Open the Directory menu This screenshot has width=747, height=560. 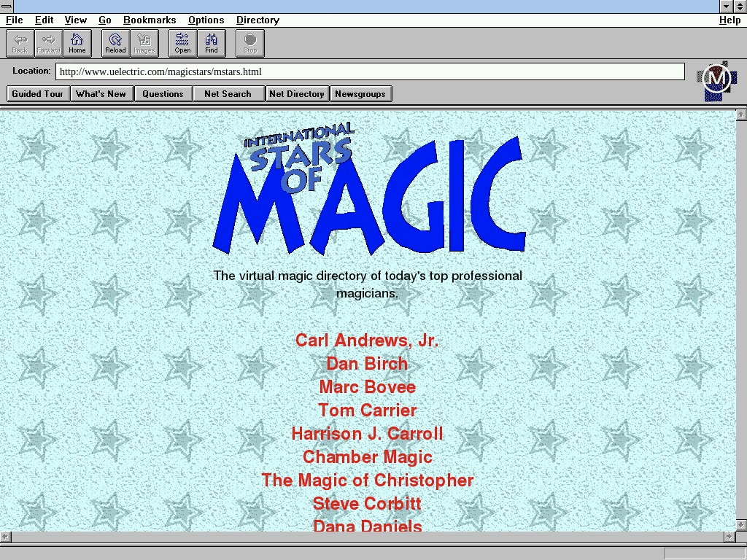[x=258, y=20]
